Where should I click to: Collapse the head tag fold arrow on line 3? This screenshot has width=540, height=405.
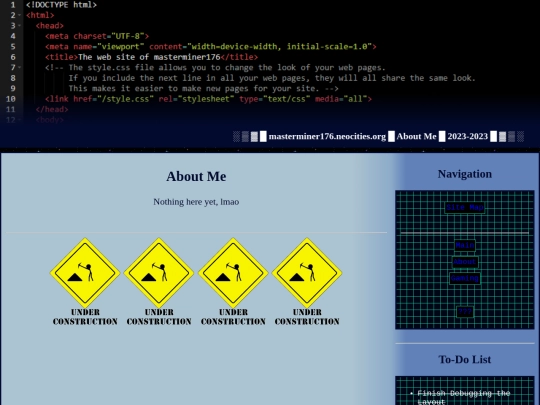(20, 25)
